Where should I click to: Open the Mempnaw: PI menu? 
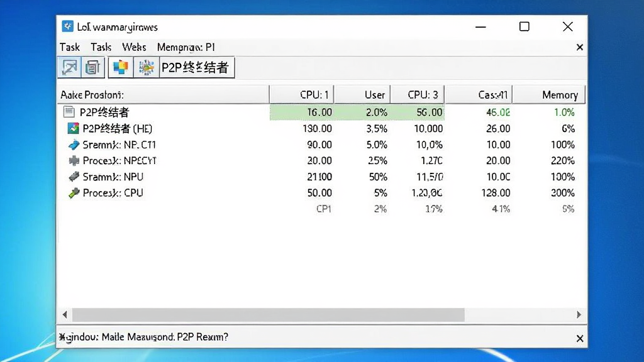pyautogui.click(x=186, y=48)
